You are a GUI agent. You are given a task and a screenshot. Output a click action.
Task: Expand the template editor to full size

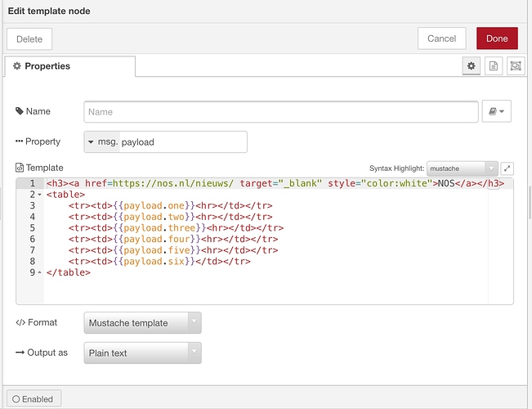(507, 168)
